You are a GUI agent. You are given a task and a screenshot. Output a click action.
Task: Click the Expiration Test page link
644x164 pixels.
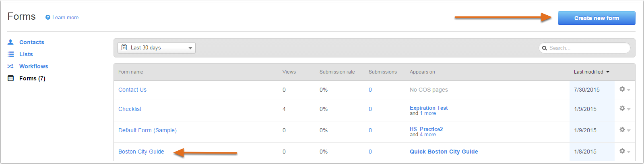(x=429, y=108)
